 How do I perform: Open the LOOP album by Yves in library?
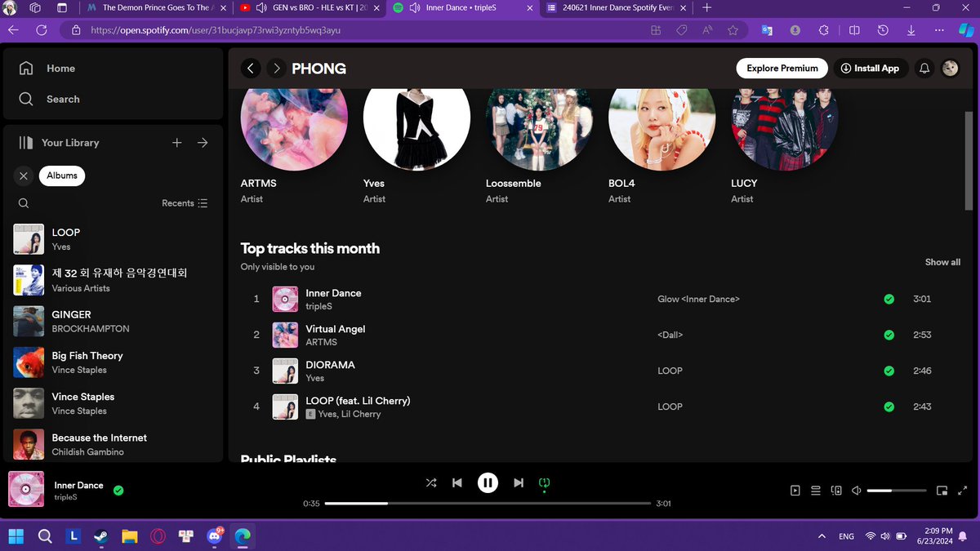coord(113,239)
